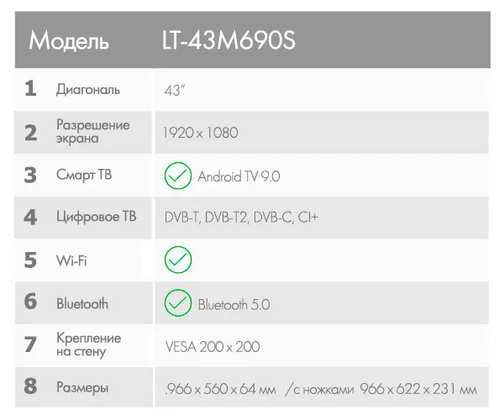The image size is (504, 420).
Task: Click the Bluetooth row label
Action: (82, 303)
